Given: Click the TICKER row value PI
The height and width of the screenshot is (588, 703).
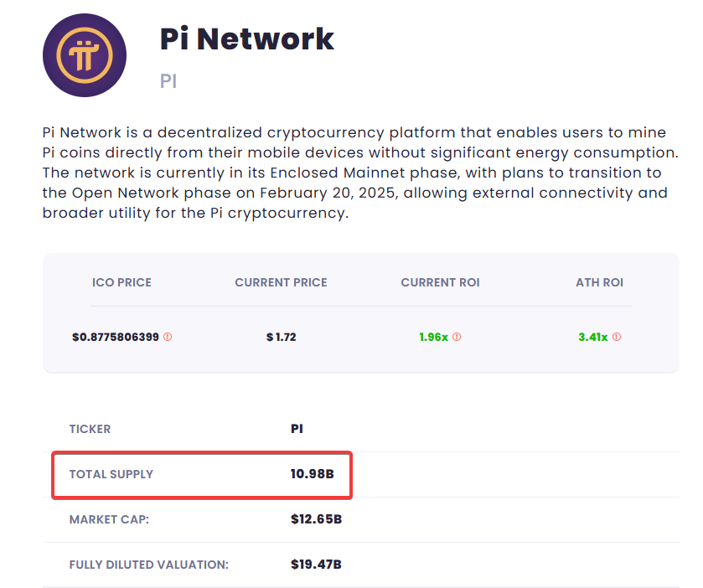Looking at the screenshot, I should 297,429.
